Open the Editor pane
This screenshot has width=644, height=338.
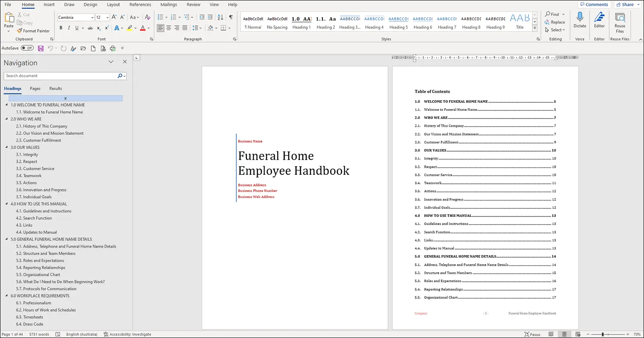599,20
